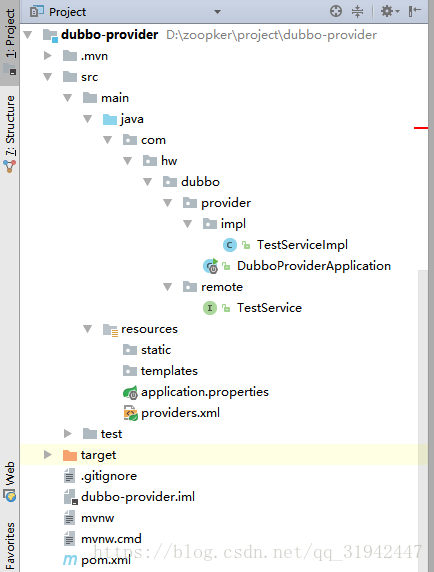The height and width of the screenshot is (572, 434).
Task: Expand the target folder
Action: pyautogui.click(x=48, y=455)
